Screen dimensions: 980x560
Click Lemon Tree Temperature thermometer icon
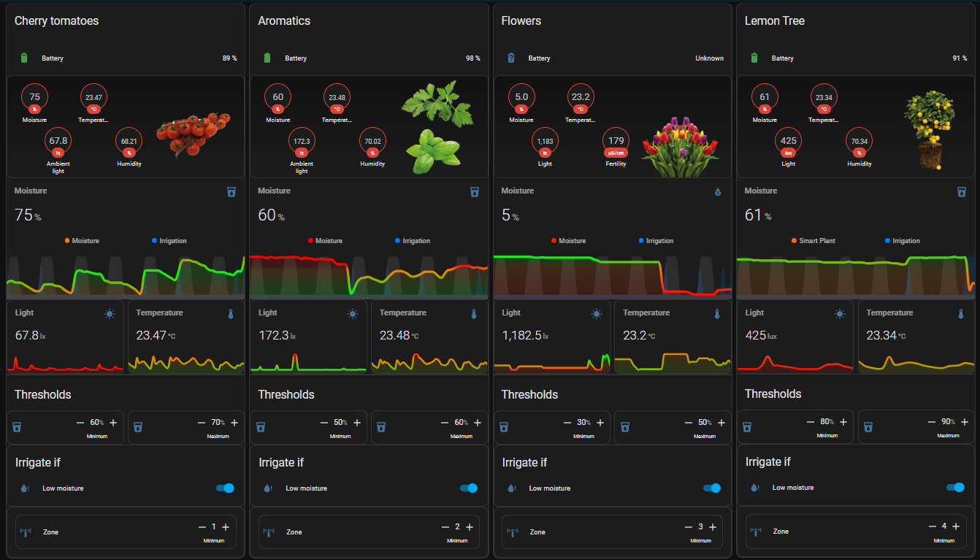tap(961, 314)
